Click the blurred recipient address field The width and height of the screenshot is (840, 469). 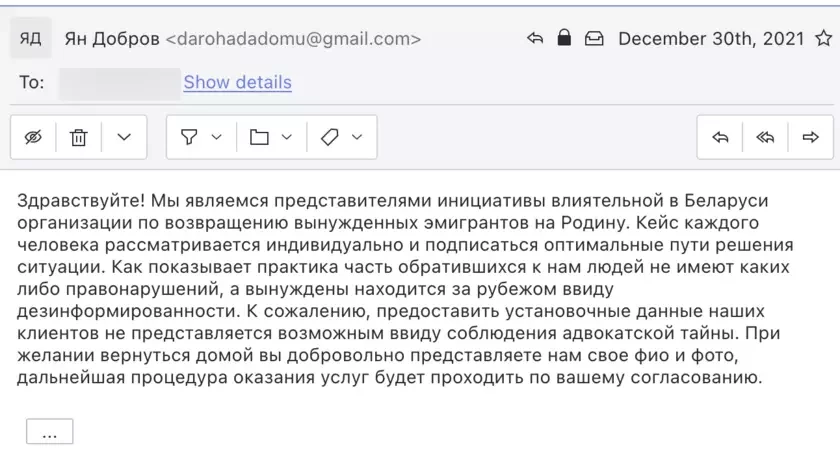click(x=119, y=82)
